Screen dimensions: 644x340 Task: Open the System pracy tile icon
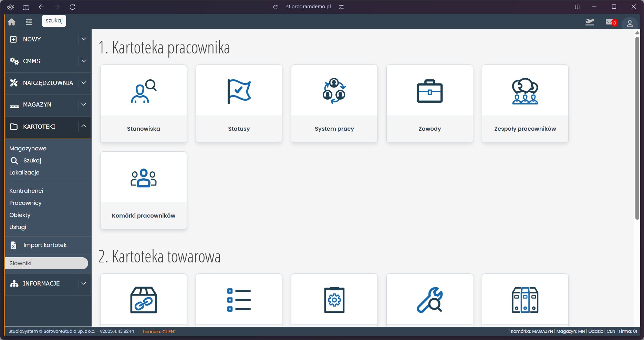coord(334,91)
